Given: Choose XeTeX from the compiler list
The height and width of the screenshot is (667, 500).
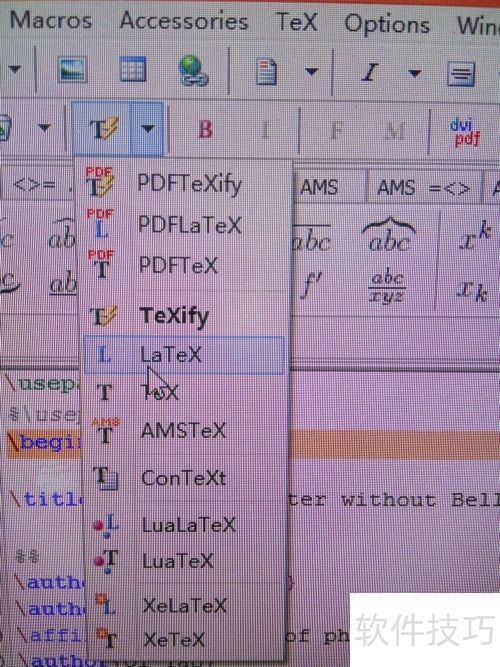Looking at the screenshot, I should click(183, 639).
